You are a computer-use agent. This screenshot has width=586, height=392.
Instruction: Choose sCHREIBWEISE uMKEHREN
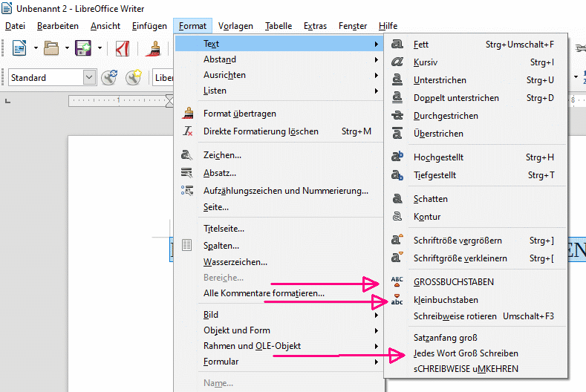point(476,369)
